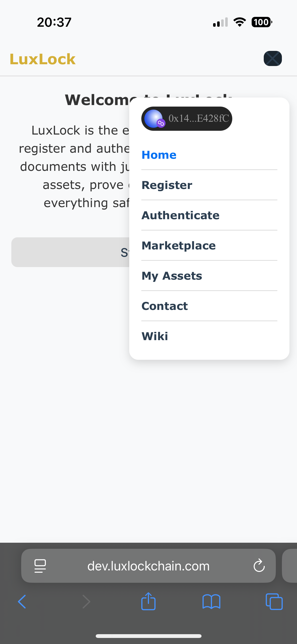Open Safari bookmarks
Viewport: 297px width, 644px height.
[x=211, y=602]
